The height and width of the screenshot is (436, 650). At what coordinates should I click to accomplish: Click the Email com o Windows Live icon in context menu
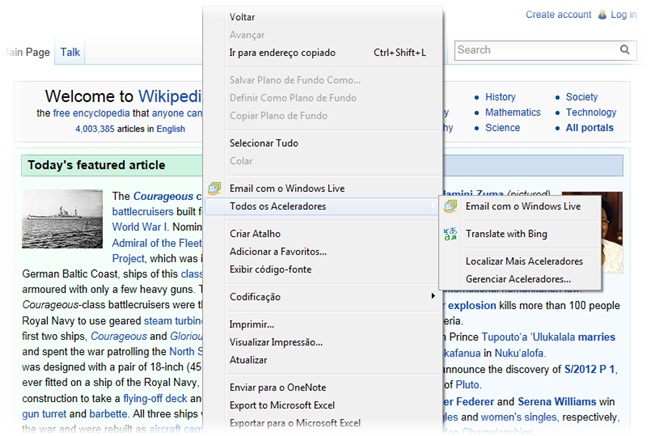[x=214, y=188]
